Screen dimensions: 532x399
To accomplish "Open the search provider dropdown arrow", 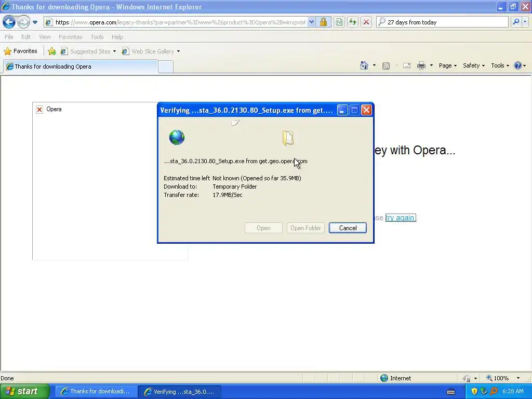I will pyautogui.click(x=525, y=22).
